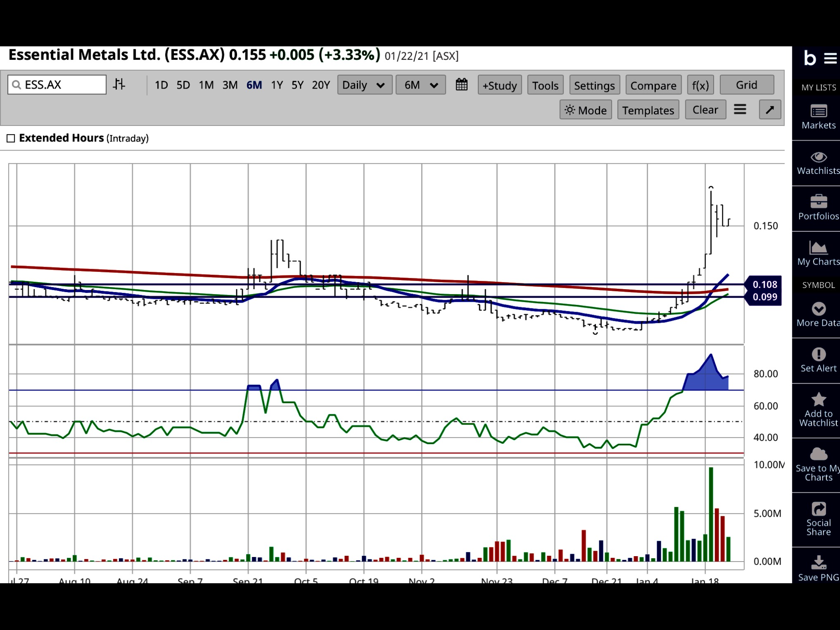Click the expand chart arrow icon
This screenshot has height=630, width=840.
point(770,110)
